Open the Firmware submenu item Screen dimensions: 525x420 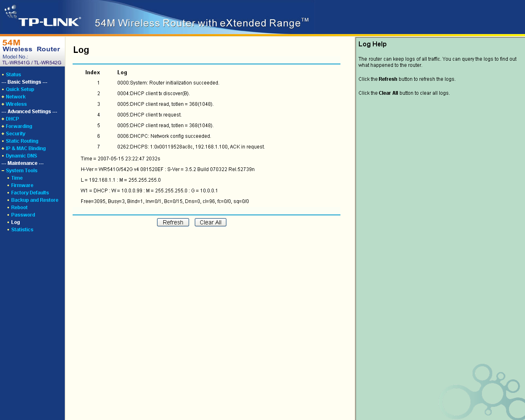pos(22,185)
